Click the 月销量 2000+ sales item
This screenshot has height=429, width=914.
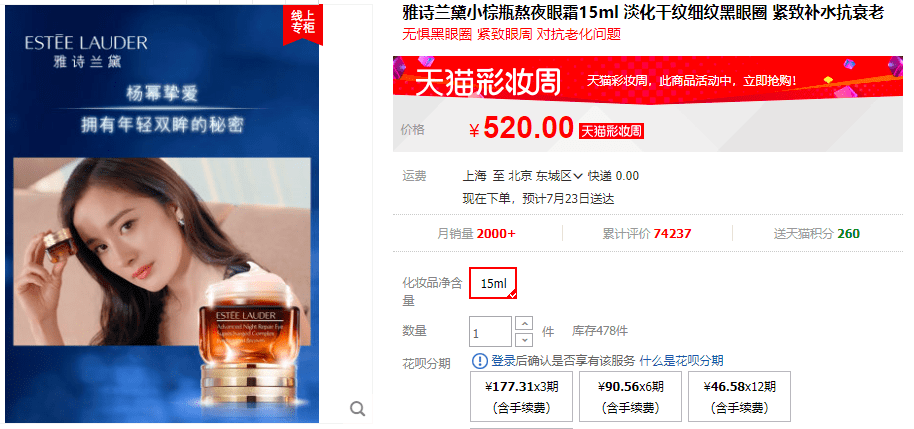point(476,234)
